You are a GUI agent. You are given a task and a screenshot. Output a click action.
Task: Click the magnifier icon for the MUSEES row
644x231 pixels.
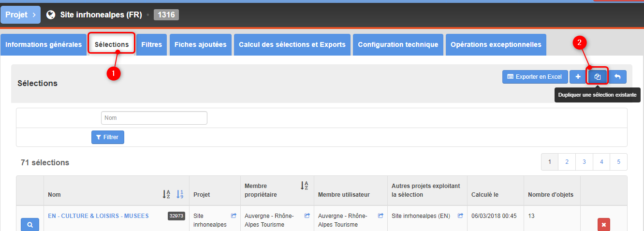point(30,225)
